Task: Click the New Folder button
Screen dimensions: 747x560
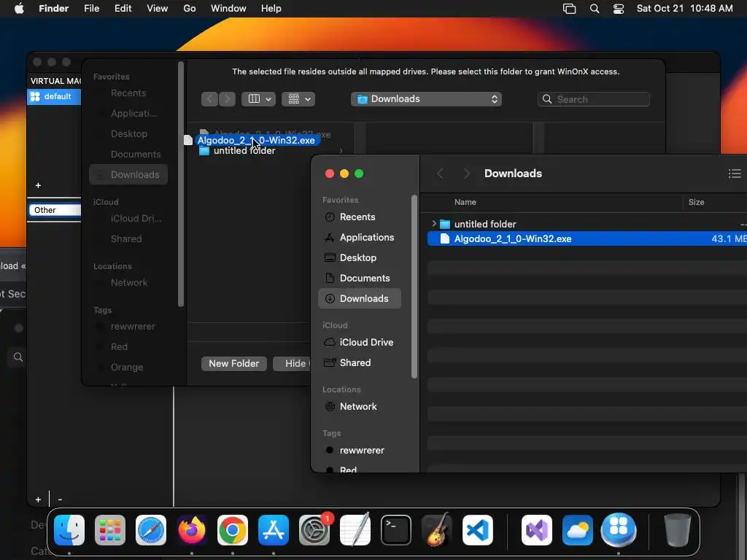Action: pos(234,363)
